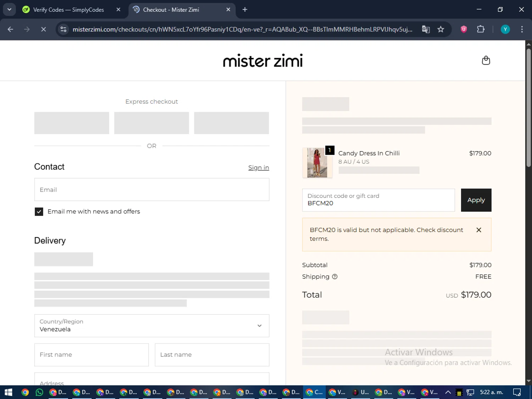Bookmark this page with the star
Image resolution: width=532 pixels, height=399 pixels.
click(441, 29)
